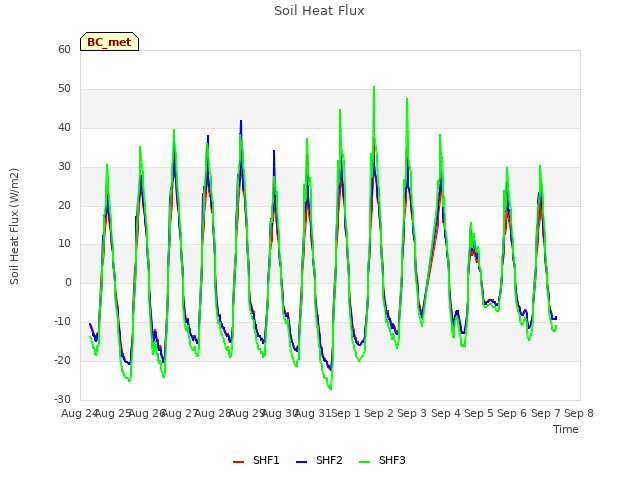Image resolution: width=640 pixels, height=480 pixels.
Task: Click the BC_met annotation label
Action: pos(109,42)
